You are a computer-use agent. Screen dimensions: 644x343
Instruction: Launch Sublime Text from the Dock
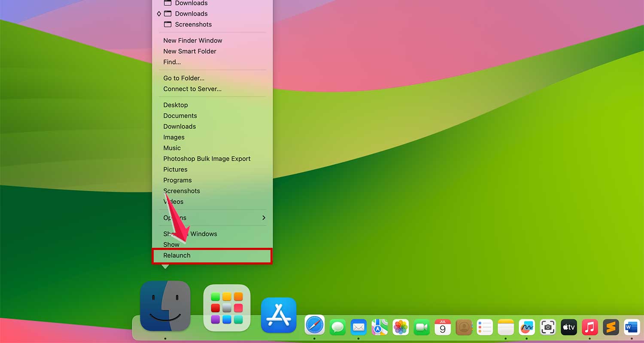(611, 327)
